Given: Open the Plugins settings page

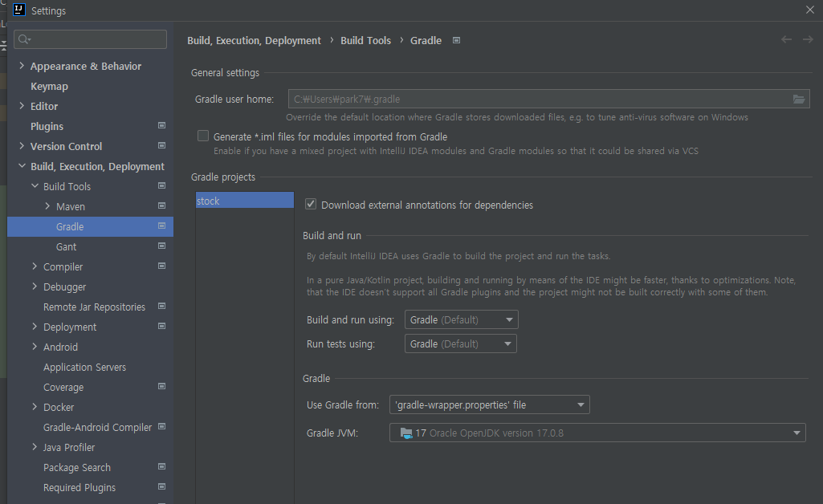Looking at the screenshot, I should tap(47, 126).
